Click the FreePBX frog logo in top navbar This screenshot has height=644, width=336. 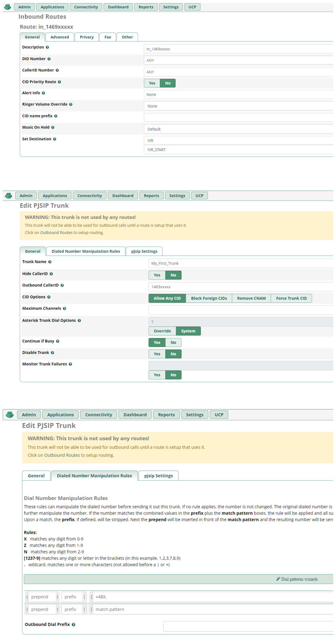tap(8, 7)
